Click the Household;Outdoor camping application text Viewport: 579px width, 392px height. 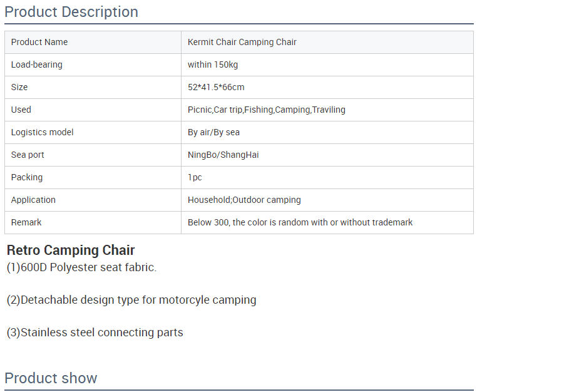pos(244,200)
